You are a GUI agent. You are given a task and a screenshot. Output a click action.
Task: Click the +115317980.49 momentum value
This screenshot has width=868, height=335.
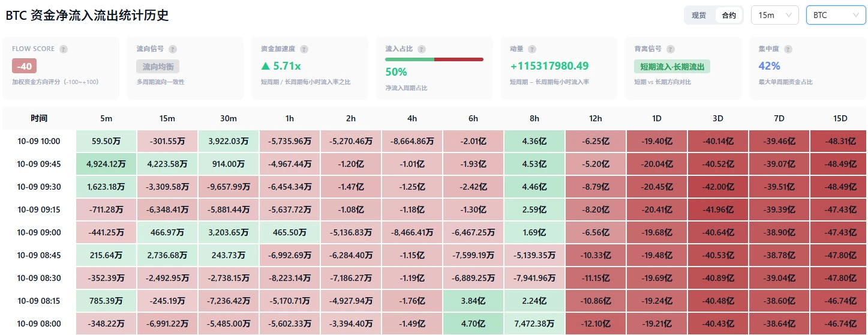(549, 66)
